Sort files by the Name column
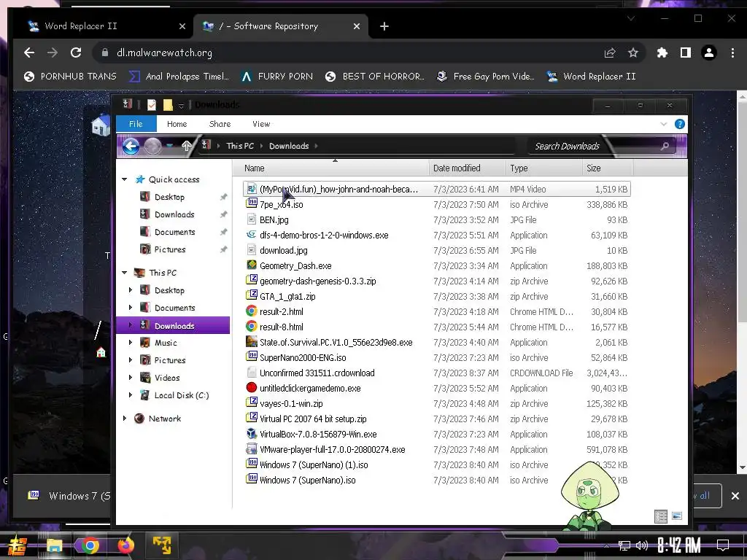 click(330, 168)
